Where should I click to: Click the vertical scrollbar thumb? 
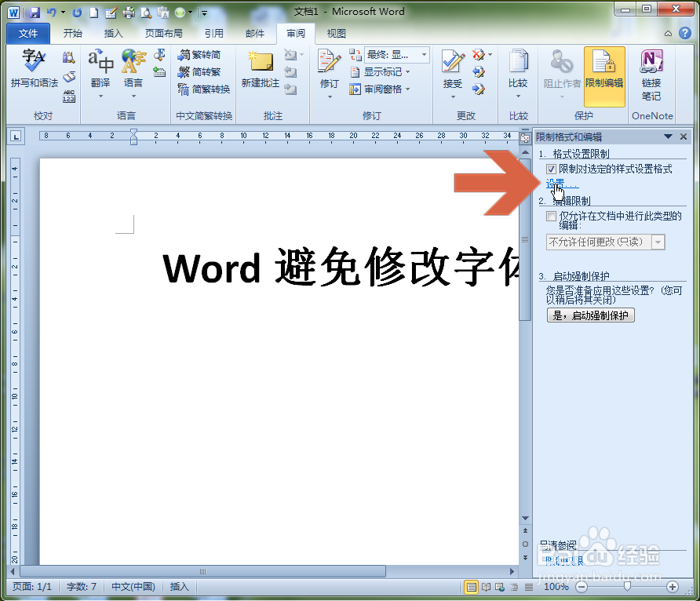[525, 239]
